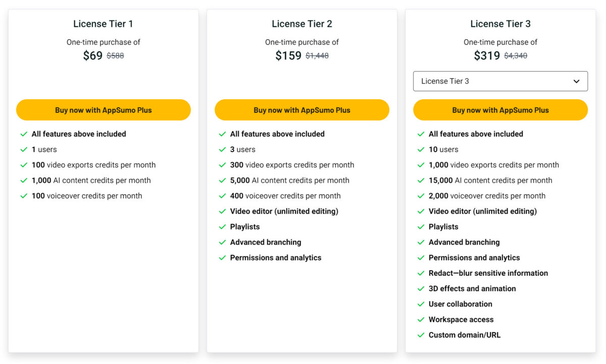Image resolution: width=606 pixels, height=364 pixels.
Task: Click "Buy now with AppSumo Plus" under License Tier 3
Action: click(500, 110)
